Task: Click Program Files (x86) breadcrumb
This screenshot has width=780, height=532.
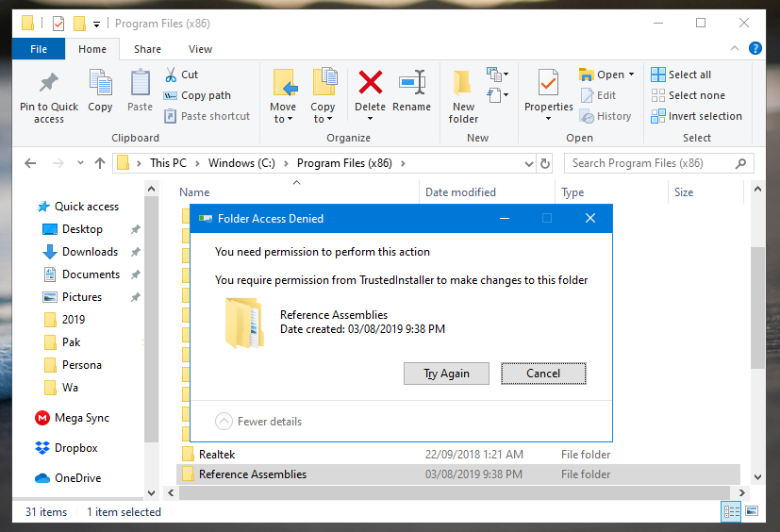Action: pos(344,163)
